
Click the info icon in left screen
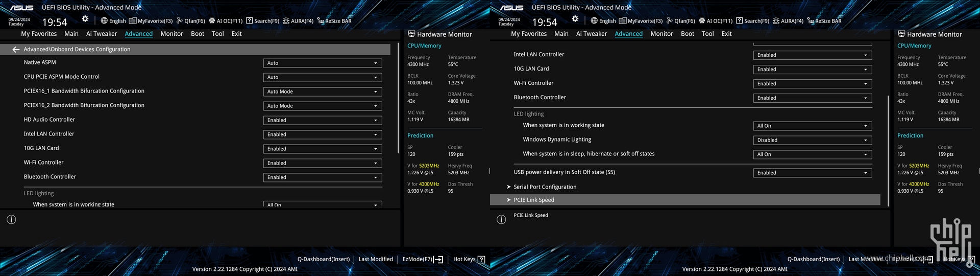click(11, 219)
